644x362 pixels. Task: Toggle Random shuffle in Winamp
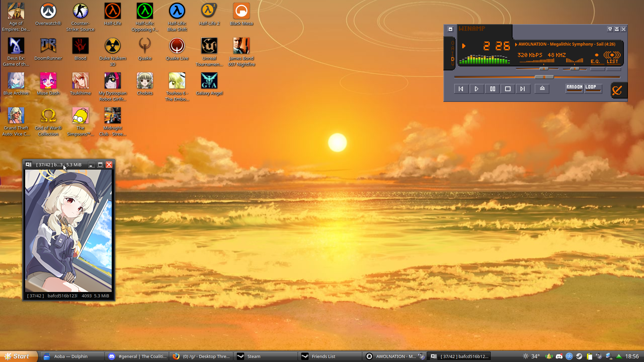574,88
